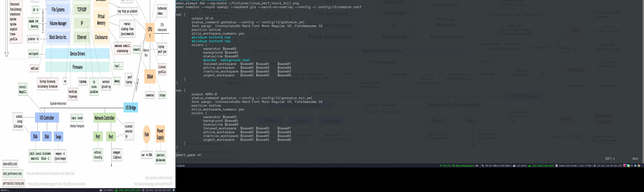Switch to the code workspace
644x192 pixels.
pyautogui.click(x=180, y=166)
